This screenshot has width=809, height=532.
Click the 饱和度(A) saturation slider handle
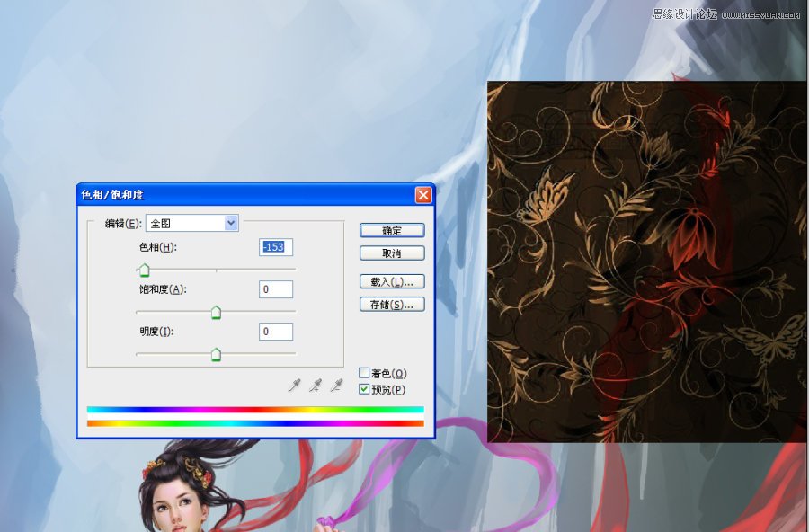click(x=216, y=312)
